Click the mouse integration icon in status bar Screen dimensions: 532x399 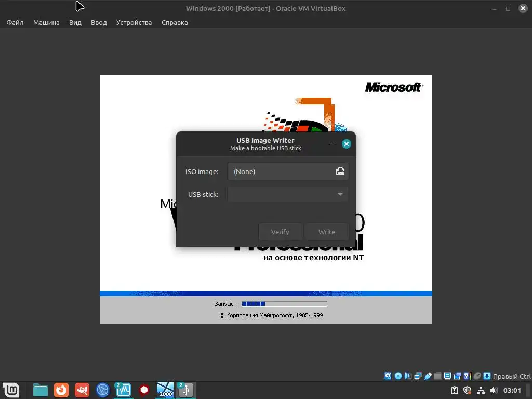pos(477,376)
